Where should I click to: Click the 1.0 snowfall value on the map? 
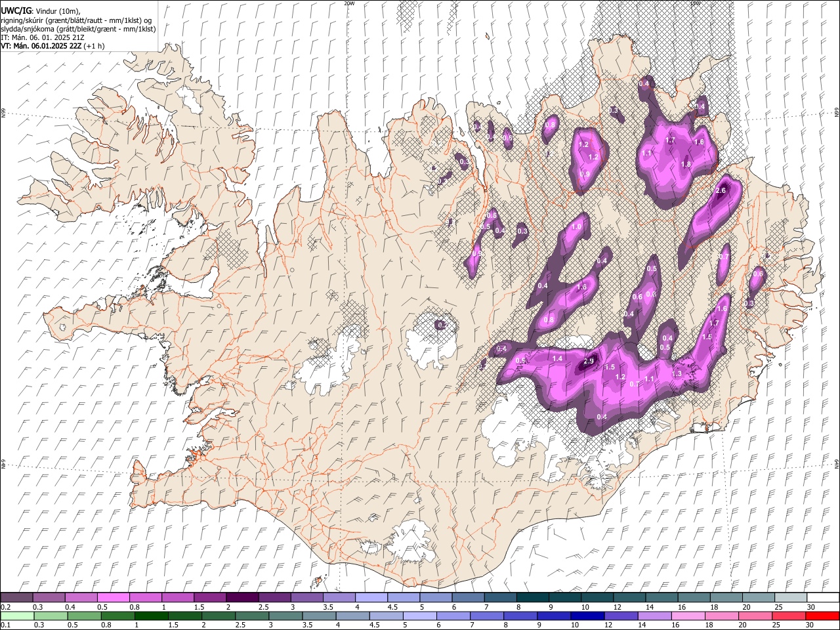(x=577, y=227)
